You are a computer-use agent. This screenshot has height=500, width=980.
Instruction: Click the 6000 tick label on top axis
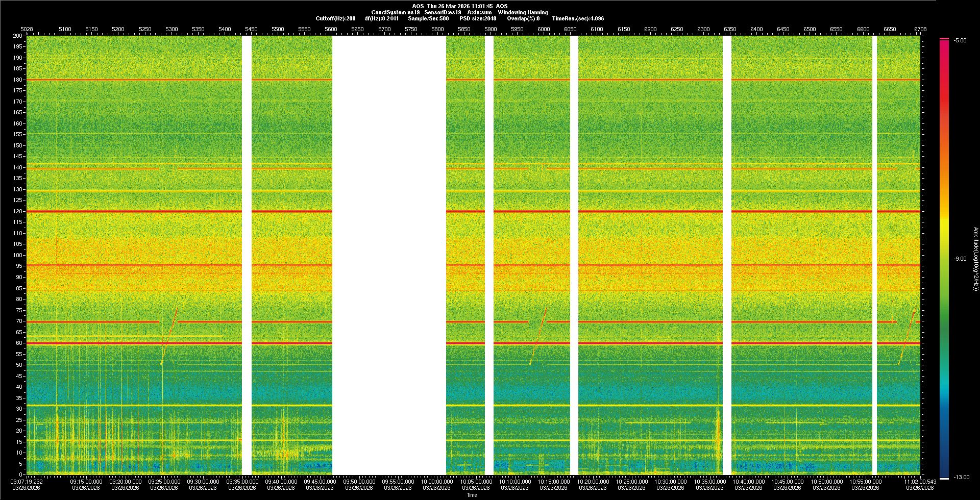click(544, 29)
